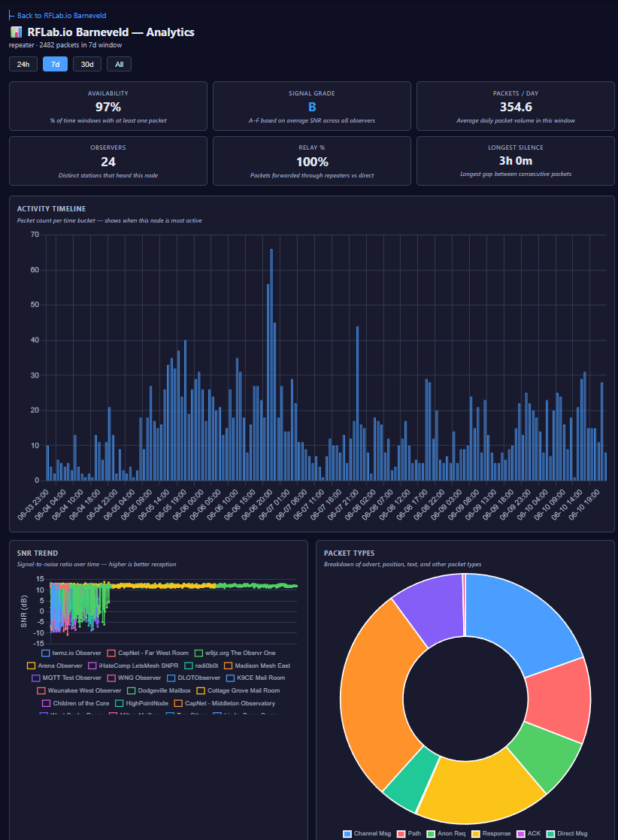Viewport: 618px width, 840px height.
Task: Switch to the 24h time window
Action: point(23,64)
